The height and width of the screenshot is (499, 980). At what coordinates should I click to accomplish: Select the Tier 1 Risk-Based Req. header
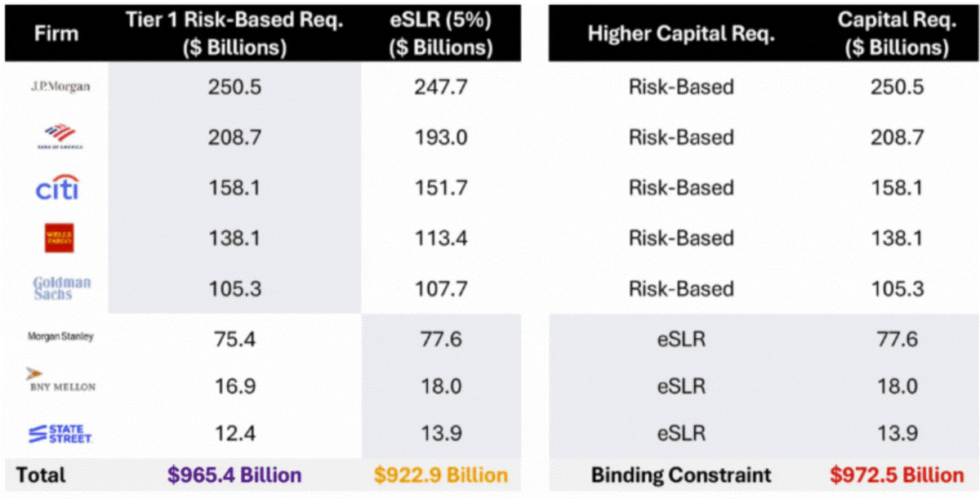pos(234,33)
